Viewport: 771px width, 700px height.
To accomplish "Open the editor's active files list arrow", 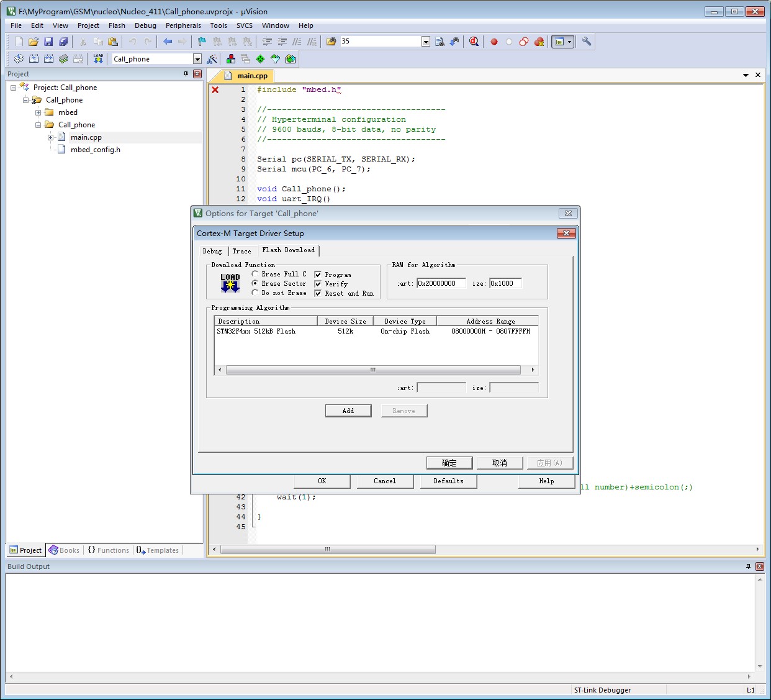I will point(746,75).
